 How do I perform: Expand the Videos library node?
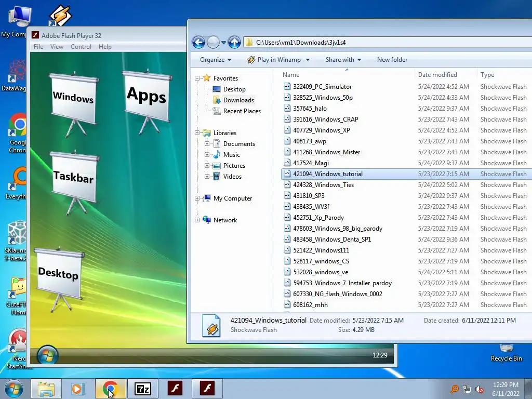207,177
